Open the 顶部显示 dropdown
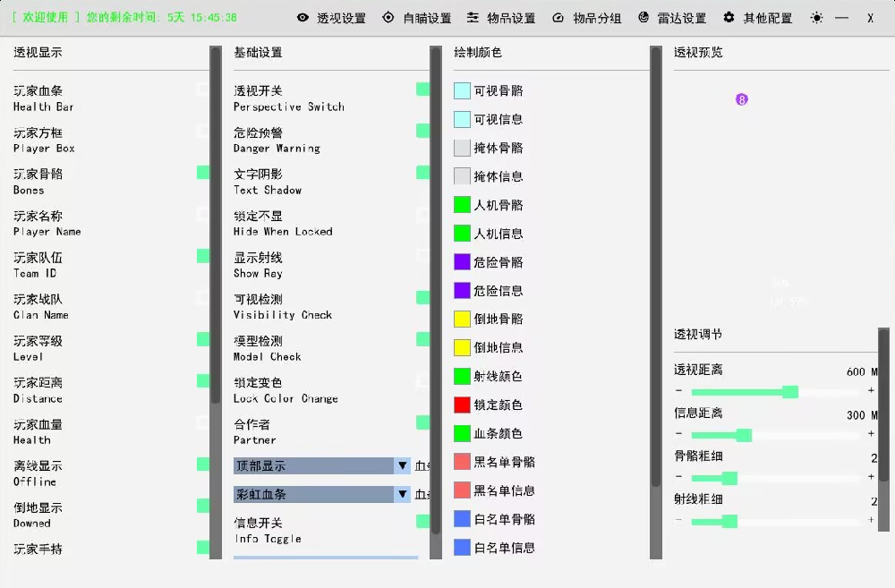The height and width of the screenshot is (588, 895). coord(322,465)
